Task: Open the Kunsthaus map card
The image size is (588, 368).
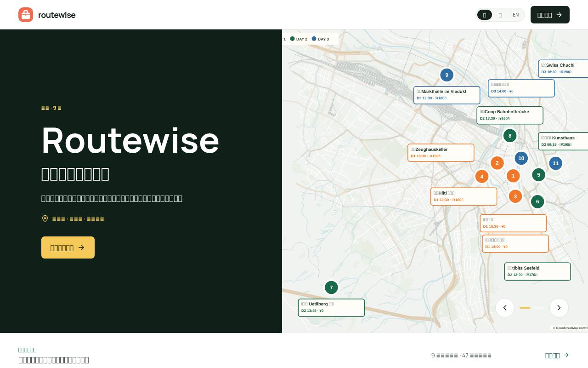Action: click(563, 141)
